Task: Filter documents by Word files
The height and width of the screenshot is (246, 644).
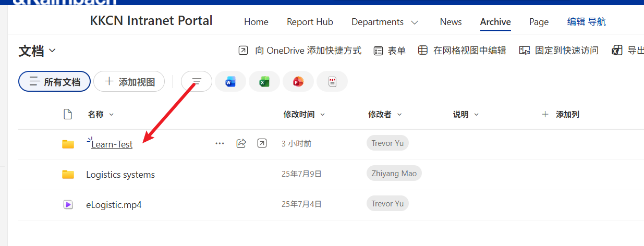Action: 230,81
